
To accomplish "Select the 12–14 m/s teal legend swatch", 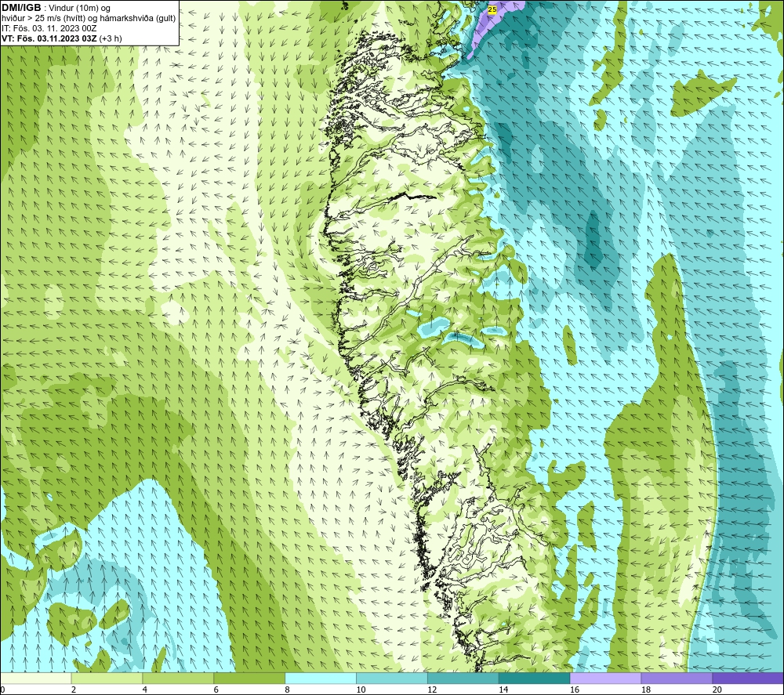I will pyautogui.click(x=463, y=678).
